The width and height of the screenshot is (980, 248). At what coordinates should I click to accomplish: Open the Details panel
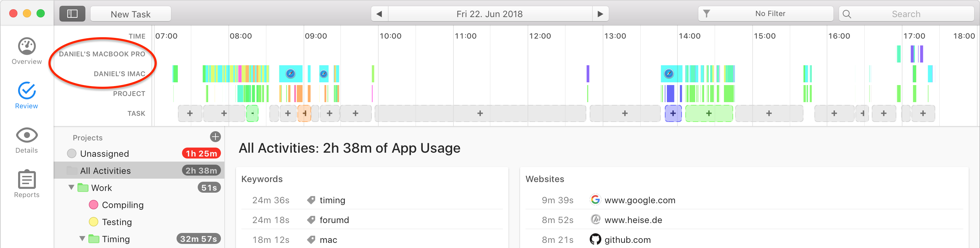(x=26, y=139)
